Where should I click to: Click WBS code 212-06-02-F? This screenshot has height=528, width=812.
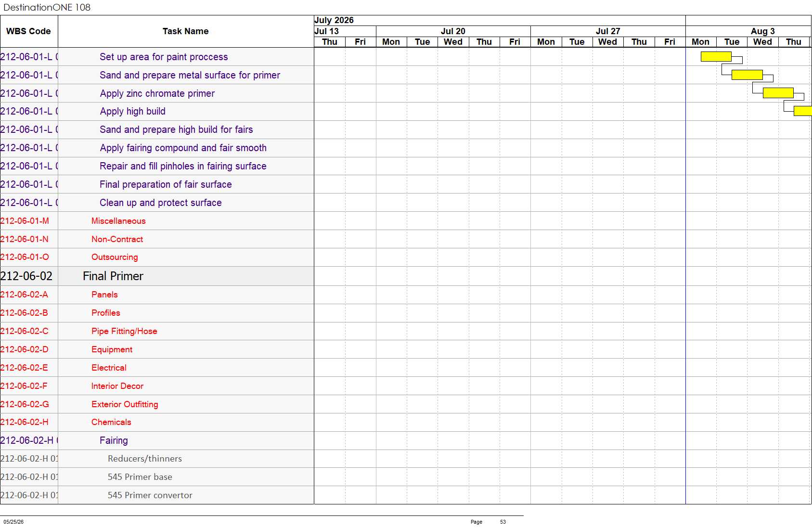coord(24,386)
